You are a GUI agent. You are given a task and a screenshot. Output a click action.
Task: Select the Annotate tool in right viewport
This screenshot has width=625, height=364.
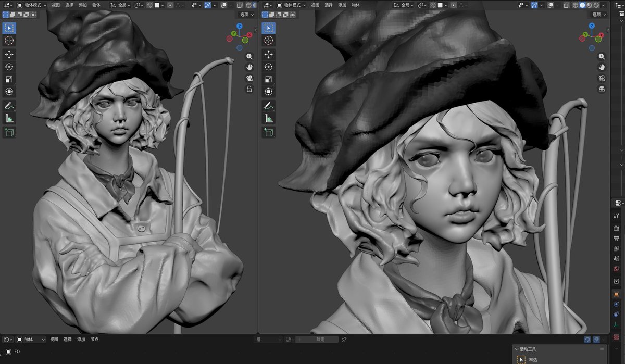(268, 106)
